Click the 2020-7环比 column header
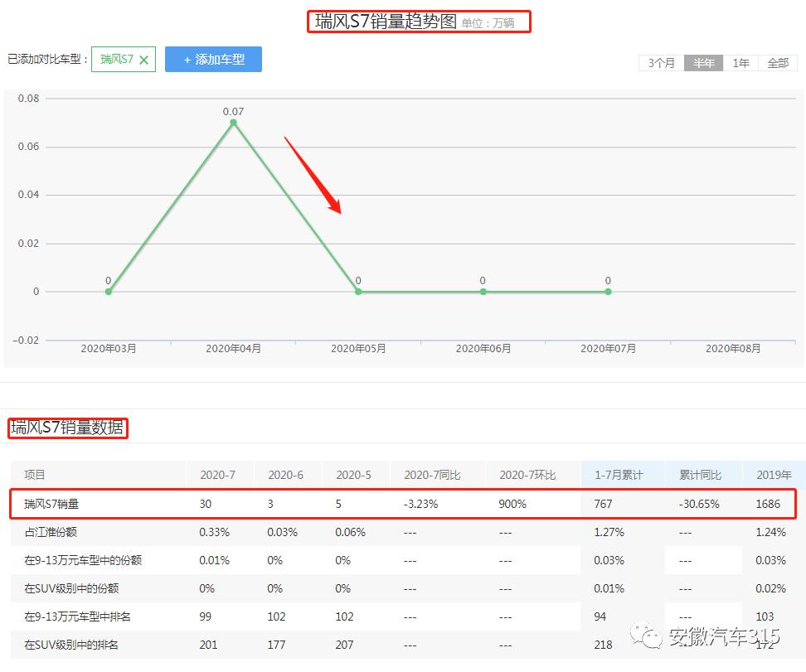Screen dimensions: 806x672 point(527,475)
